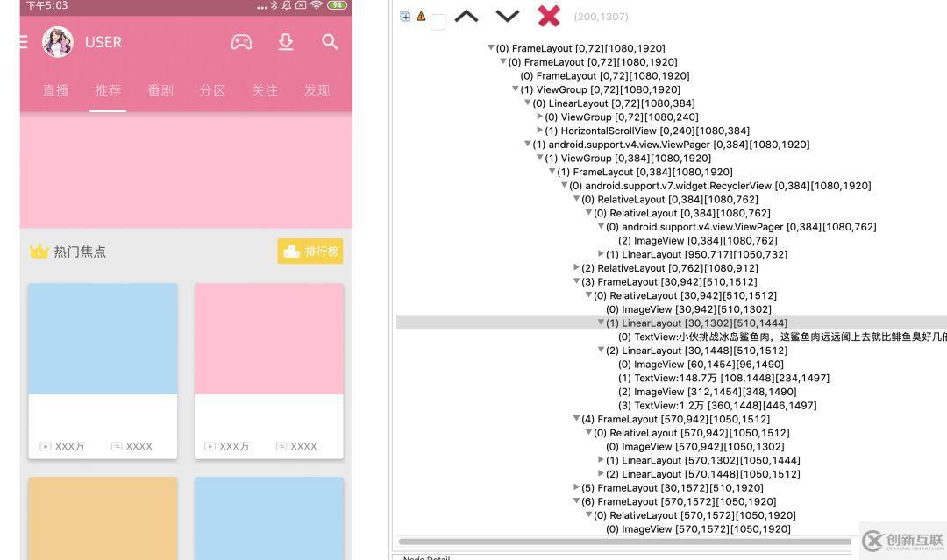The width and height of the screenshot is (947, 560).
Task: Switch to the 发现 tab
Action: [x=317, y=90]
